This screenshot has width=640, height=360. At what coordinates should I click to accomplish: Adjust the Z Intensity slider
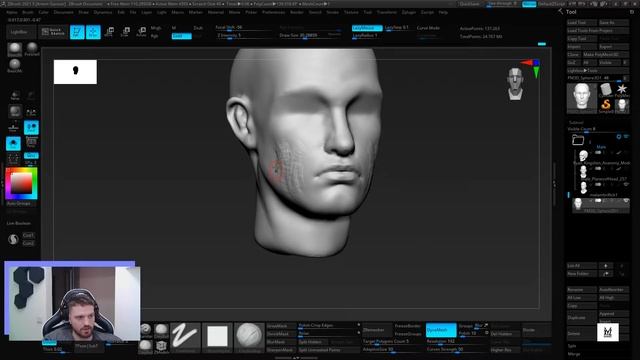[243, 36]
